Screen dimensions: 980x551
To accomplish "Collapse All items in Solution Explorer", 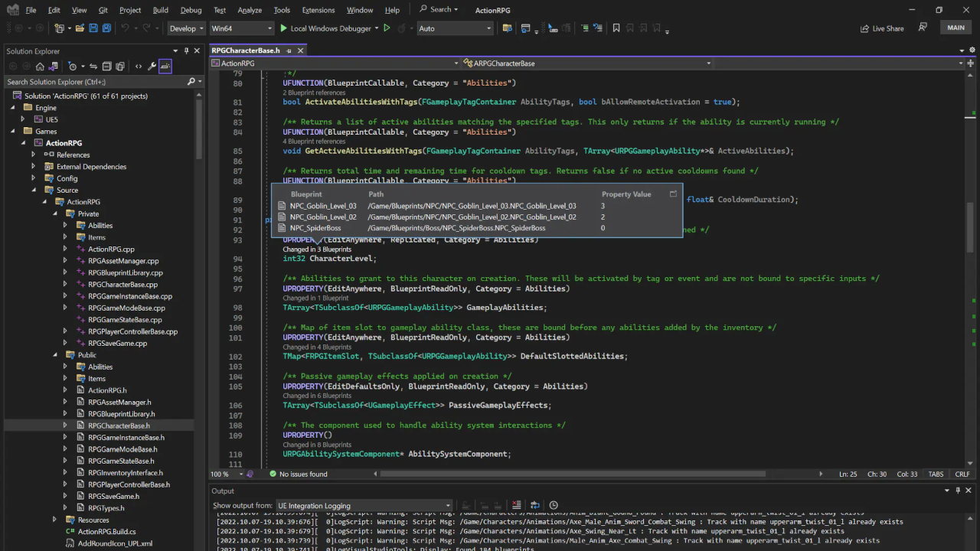I will (107, 66).
